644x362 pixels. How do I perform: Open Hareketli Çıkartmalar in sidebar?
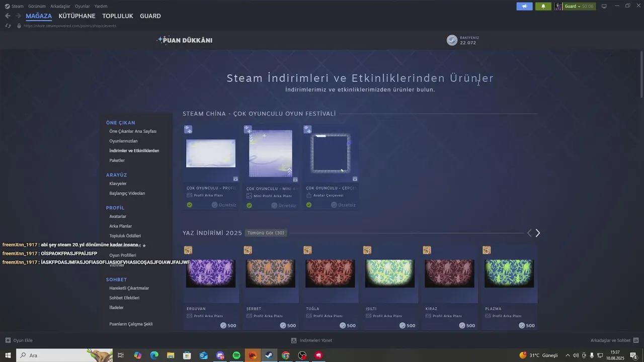pyautogui.click(x=129, y=288)
